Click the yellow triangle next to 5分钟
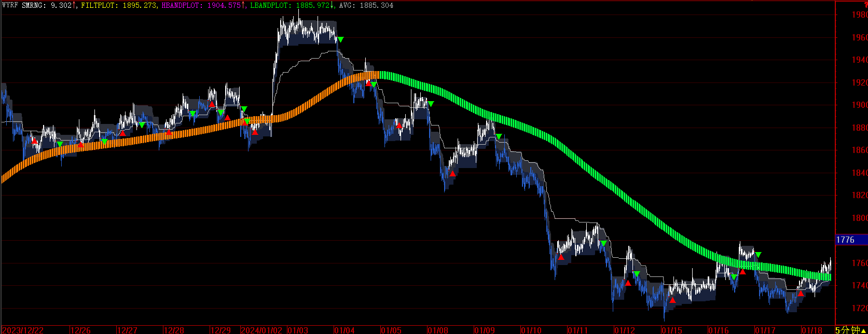This screenshot has height=334, width=868. [x=864, y=330]
